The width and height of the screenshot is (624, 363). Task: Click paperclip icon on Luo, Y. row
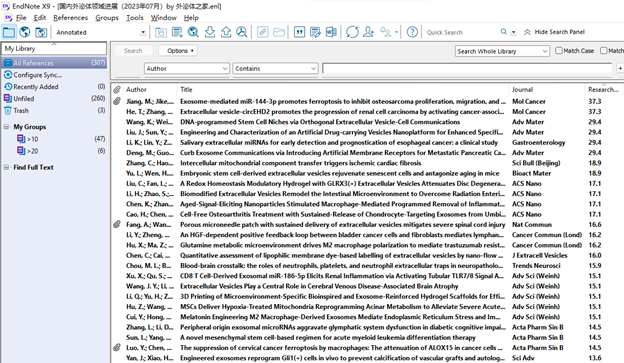[117, 347]
